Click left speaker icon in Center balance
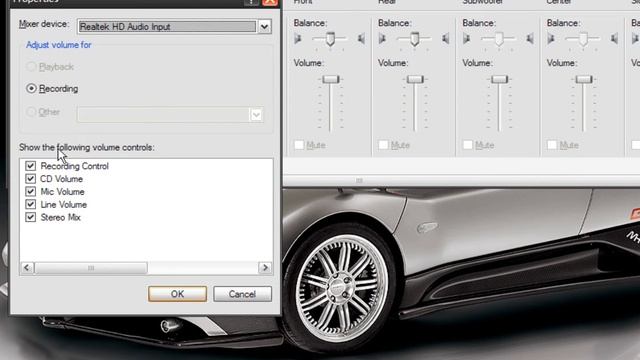The image size is (640, 360). click(x=551, y=39)
